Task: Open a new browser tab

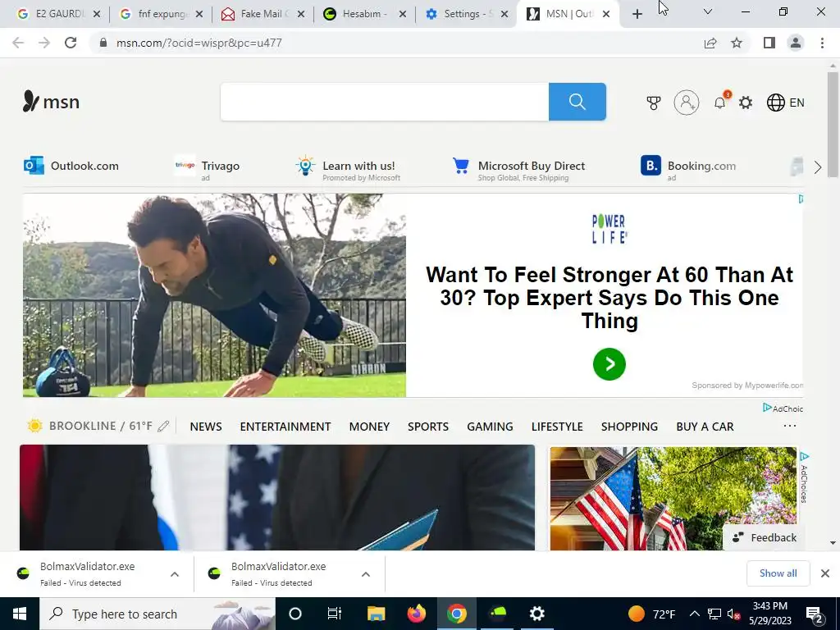Action: (x=637, y=15)
